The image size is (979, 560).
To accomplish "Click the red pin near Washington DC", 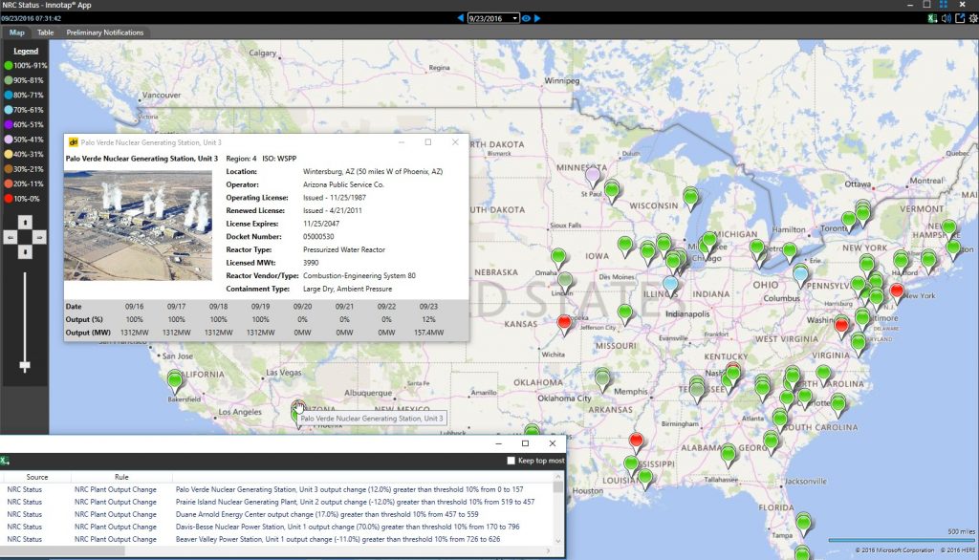I will click(841, 325).
